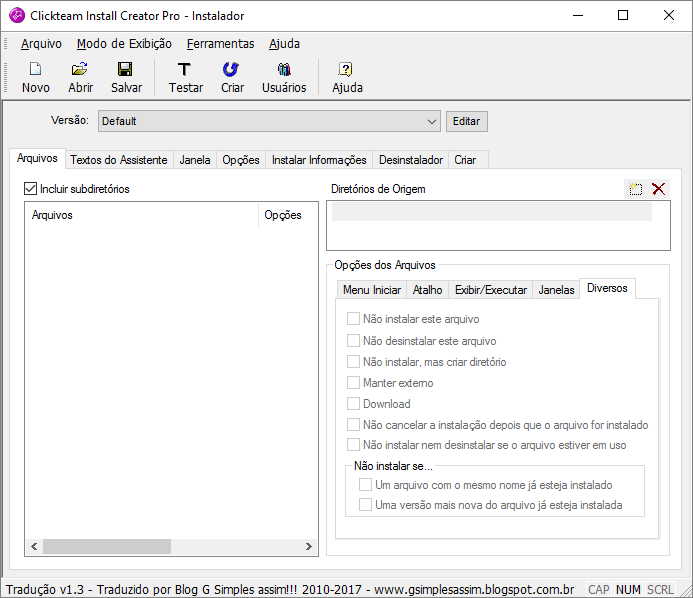Click the file list scrollbar left arrow
This screenshot has height=598, width=693.
click(x=34, y=547)
